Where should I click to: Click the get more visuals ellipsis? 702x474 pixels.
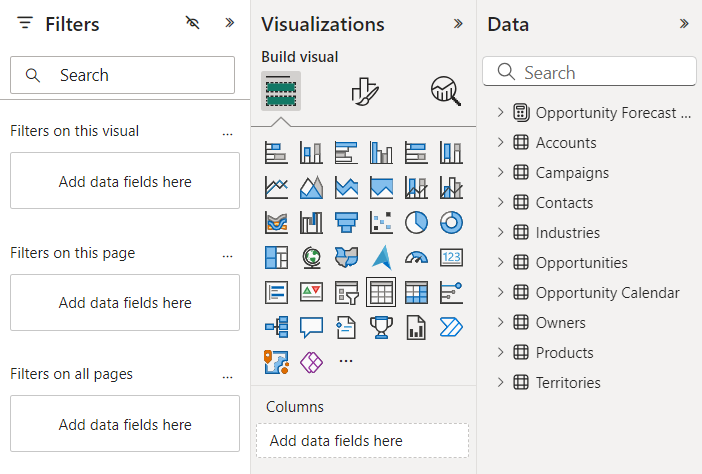click(x=346, y=361)
